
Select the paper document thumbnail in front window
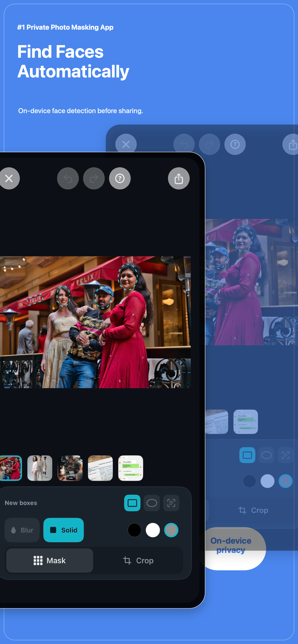point(100,468)
